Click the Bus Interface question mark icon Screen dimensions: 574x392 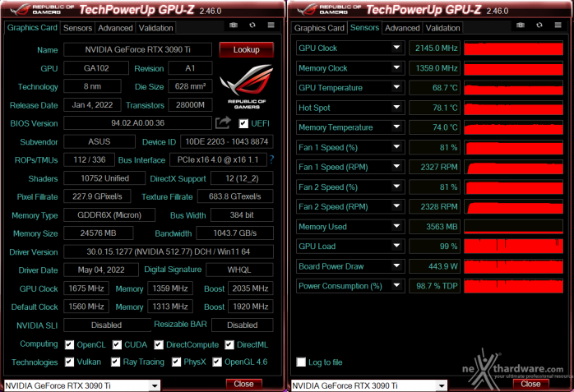(271, 159)
